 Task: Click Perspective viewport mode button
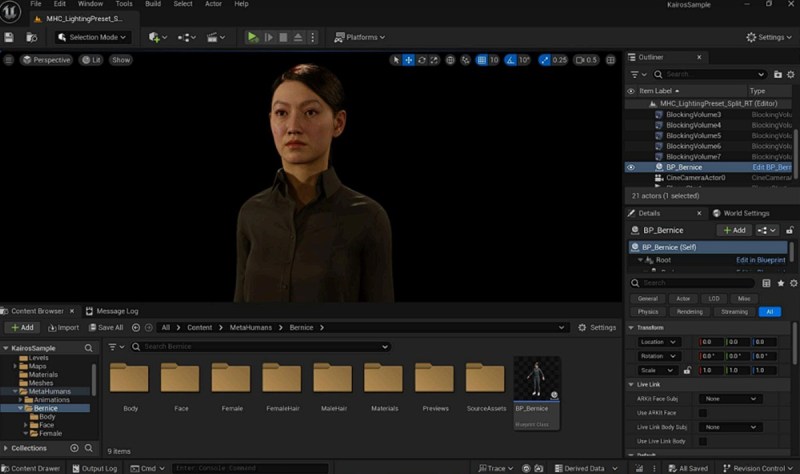coord(46,60)
